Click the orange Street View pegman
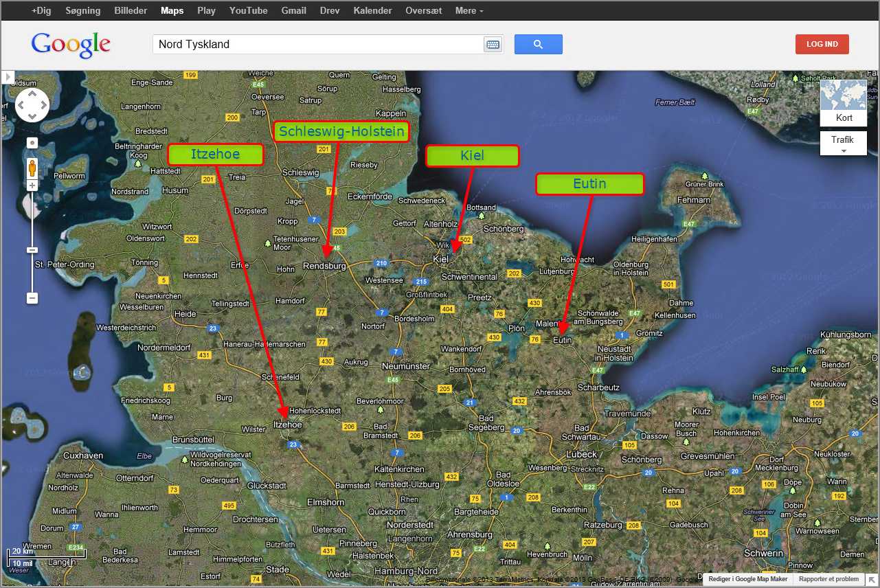The width and height of the screenshot is (880, 588). click(32, 168)
